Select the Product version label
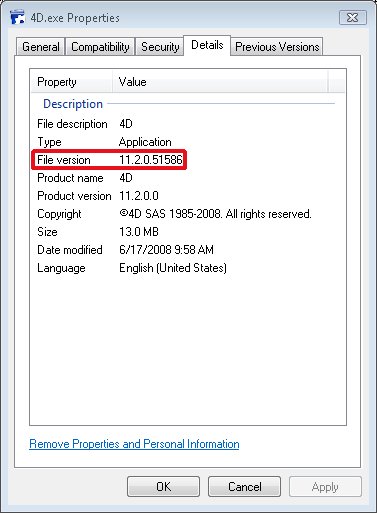Image resolution: width=377 pixels, height=513 pixels. pyautogui.click(x=74, y=196)
